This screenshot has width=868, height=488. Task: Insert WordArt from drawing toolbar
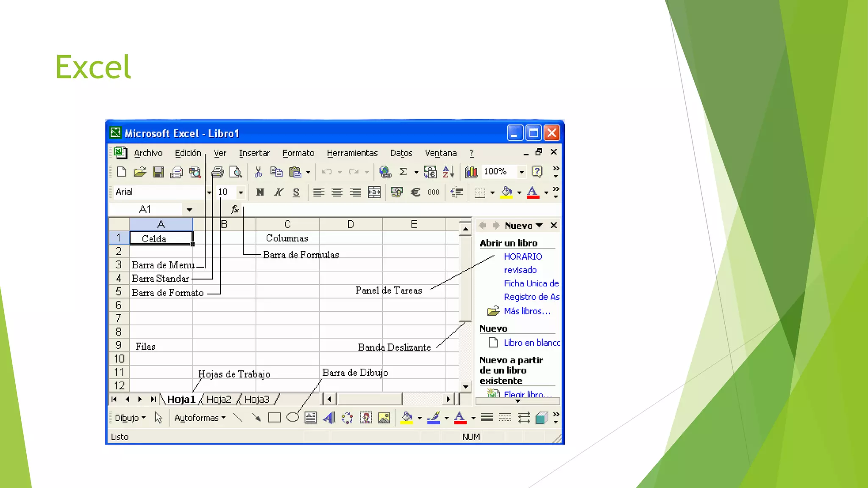tap(329, 418)
